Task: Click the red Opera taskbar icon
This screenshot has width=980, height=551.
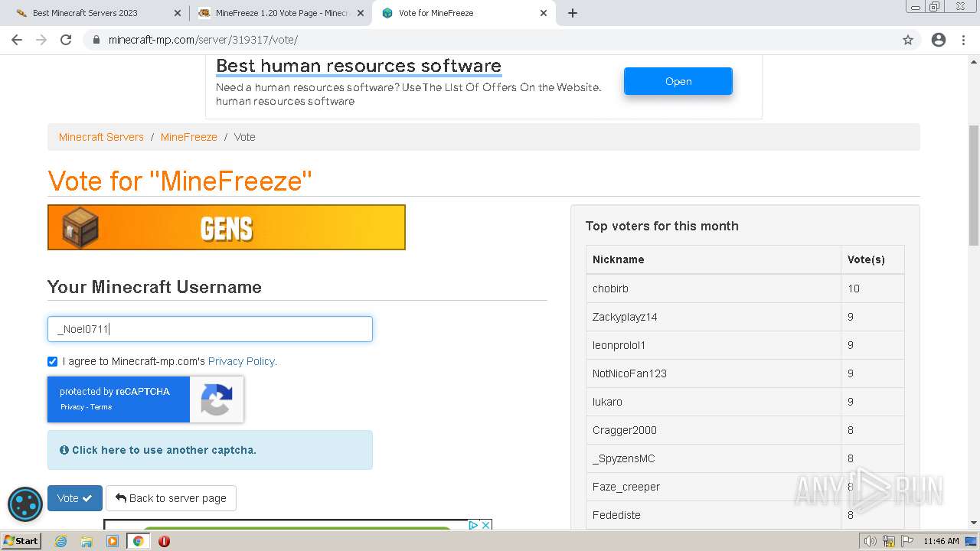Action: tap(164, 541)
